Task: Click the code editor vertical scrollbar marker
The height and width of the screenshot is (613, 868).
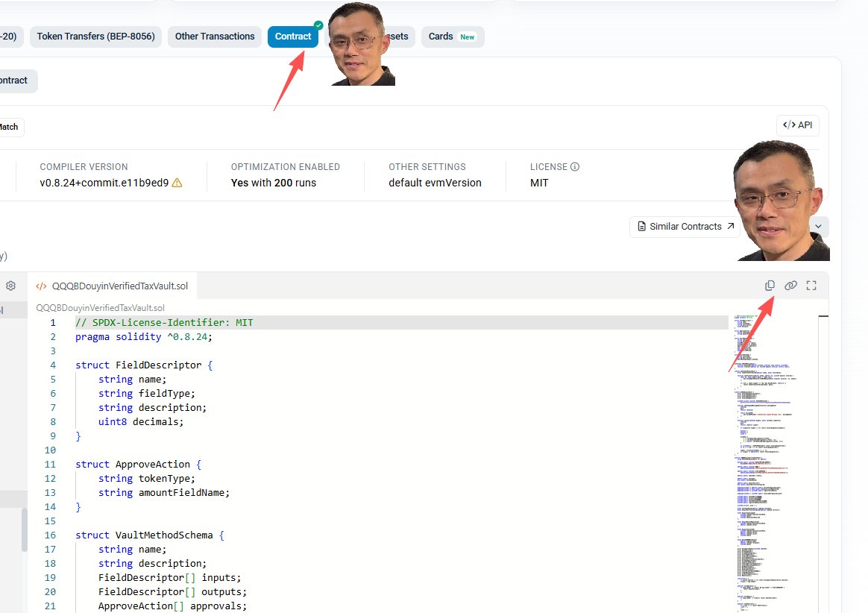Action: [823, 316]
